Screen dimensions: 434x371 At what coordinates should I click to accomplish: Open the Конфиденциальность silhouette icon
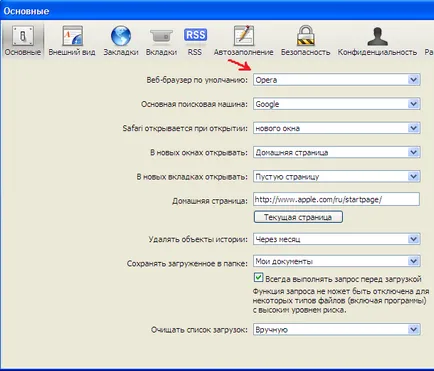377,36
